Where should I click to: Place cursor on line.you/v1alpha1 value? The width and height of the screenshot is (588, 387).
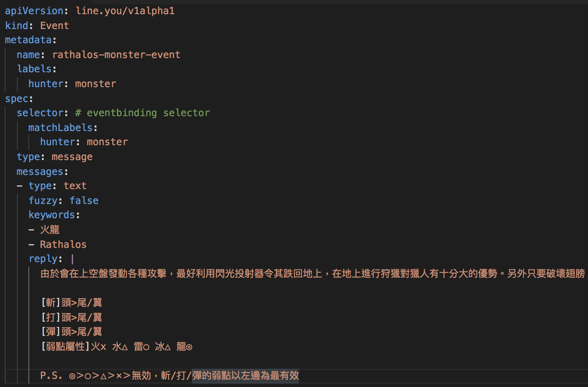125,11
